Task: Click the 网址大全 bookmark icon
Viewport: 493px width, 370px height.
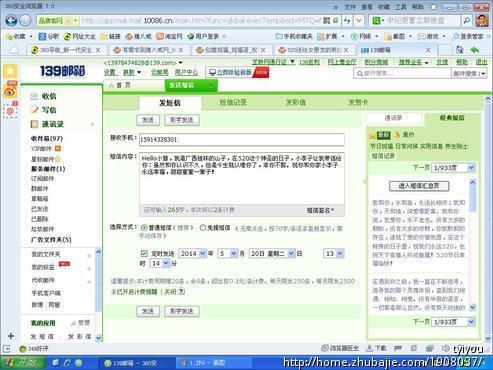Action: [x=67, y=36]
